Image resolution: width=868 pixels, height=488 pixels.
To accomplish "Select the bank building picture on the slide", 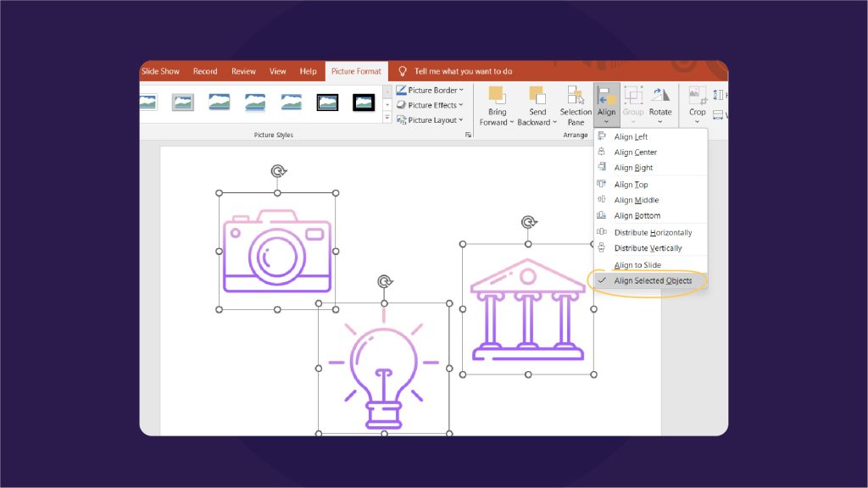I will [x=527, y=310].
